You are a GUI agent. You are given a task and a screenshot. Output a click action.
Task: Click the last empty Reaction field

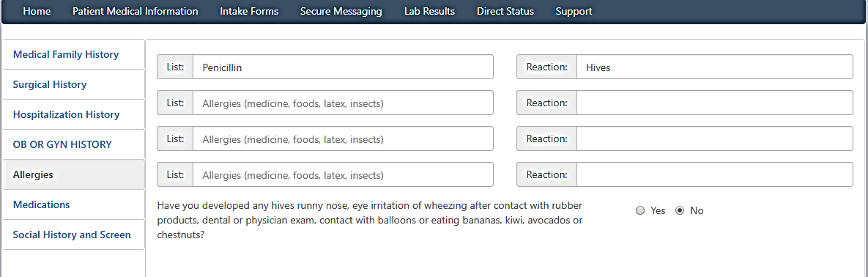(x=714, y=174)
